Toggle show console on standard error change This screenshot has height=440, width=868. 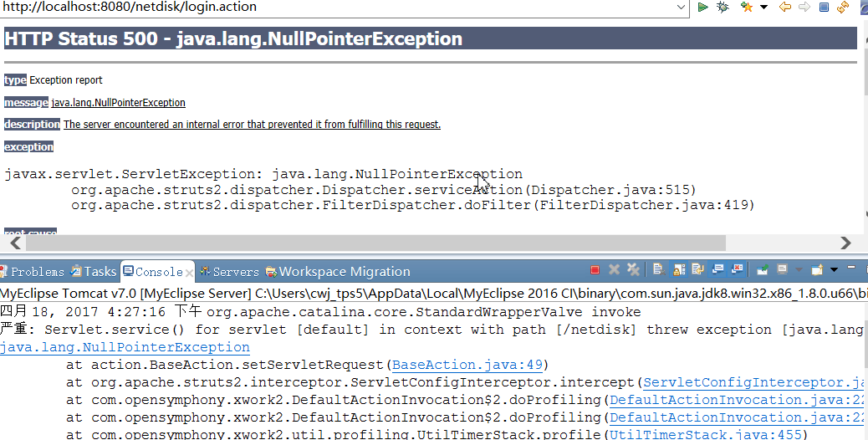coord(738,269)
